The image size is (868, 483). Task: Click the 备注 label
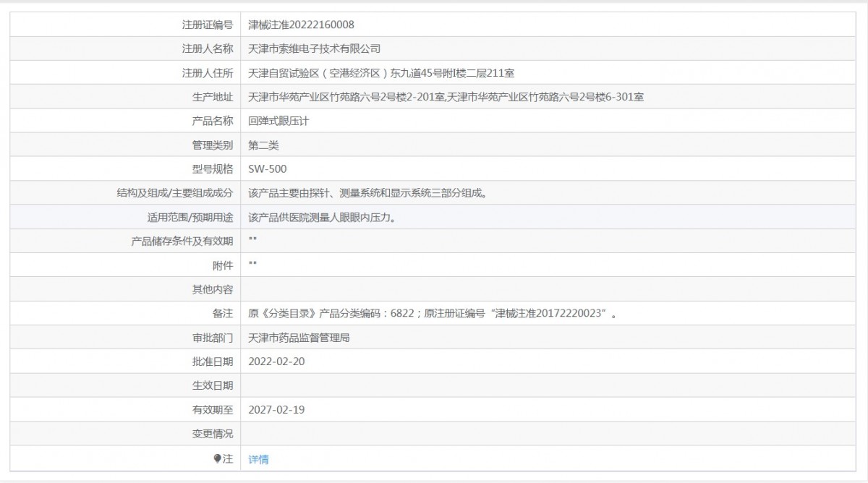222,314
